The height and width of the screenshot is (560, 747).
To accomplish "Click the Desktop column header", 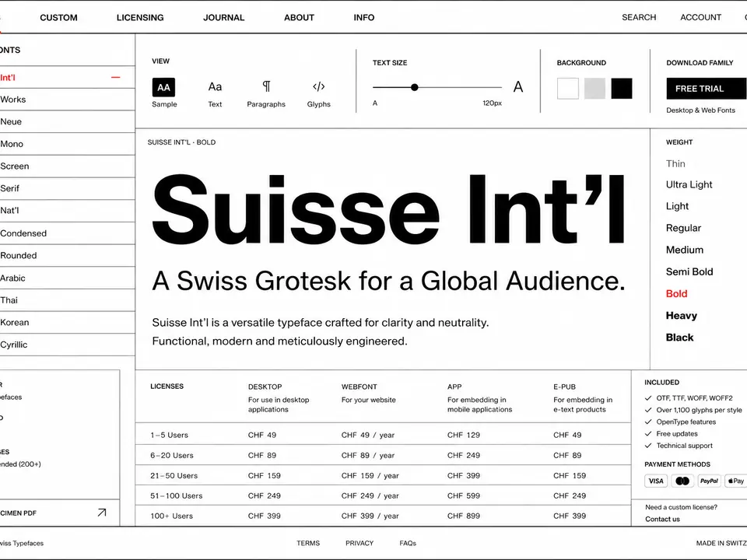I will pyautogui.click(x=265, y=387).
